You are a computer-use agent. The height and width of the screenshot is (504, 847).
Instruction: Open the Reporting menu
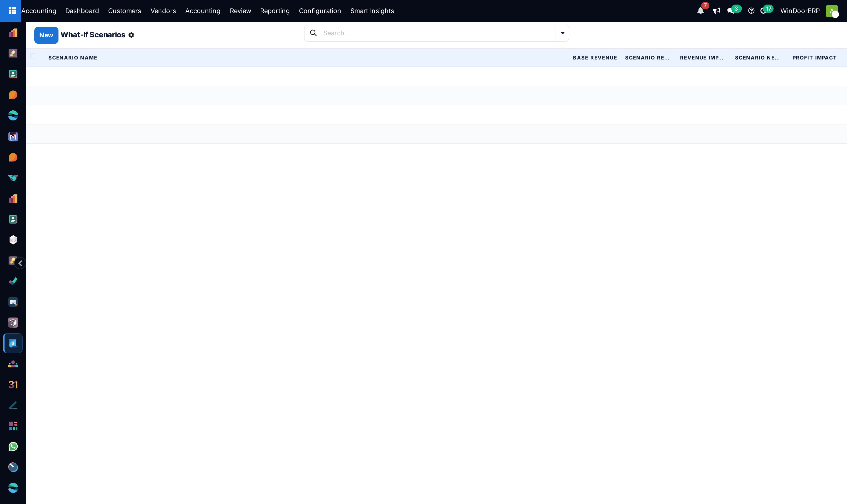pos(275,11)
